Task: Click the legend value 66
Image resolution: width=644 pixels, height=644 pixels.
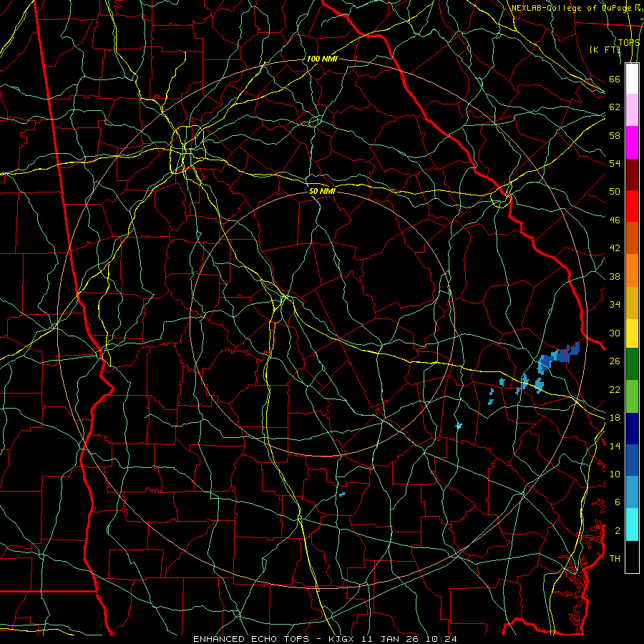Action: [x=615, y=79]
